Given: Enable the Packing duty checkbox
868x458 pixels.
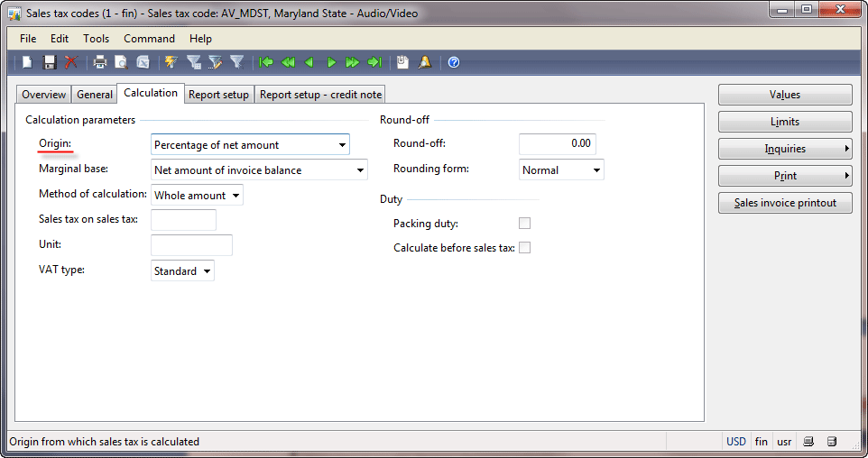Looking at the screenshot, I should [x=524, y=223].
